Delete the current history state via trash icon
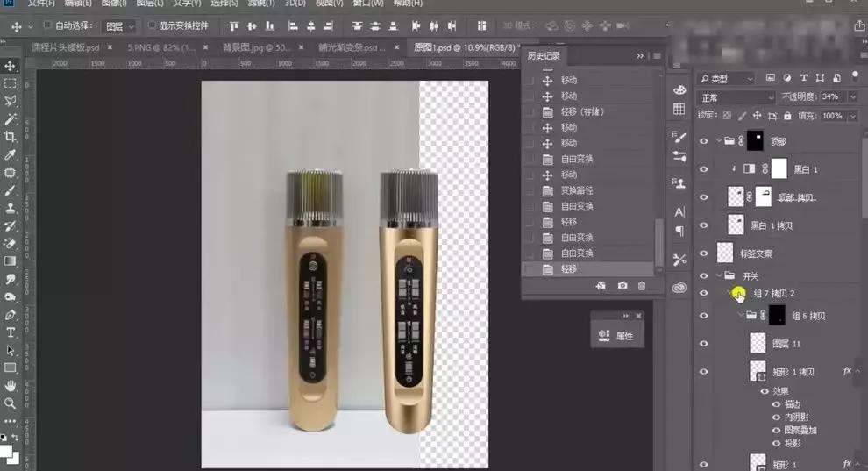Image resolution: width=868 pixels, height=471 pixels. pos(642,286)
